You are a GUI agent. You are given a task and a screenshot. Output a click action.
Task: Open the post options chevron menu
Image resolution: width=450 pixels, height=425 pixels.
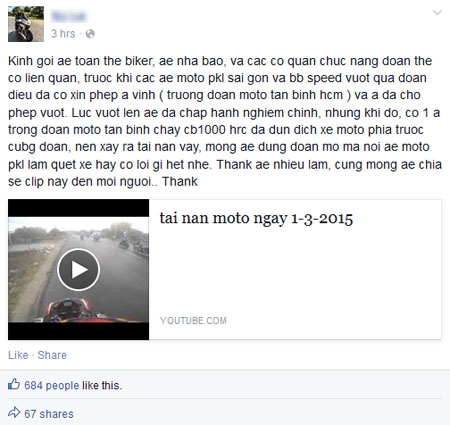tap(437, 13)
